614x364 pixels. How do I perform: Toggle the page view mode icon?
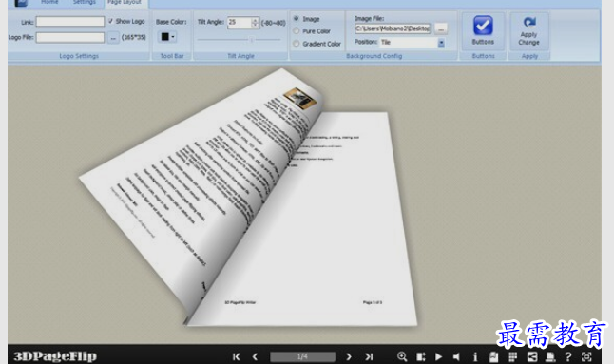(x=420, y=356)
